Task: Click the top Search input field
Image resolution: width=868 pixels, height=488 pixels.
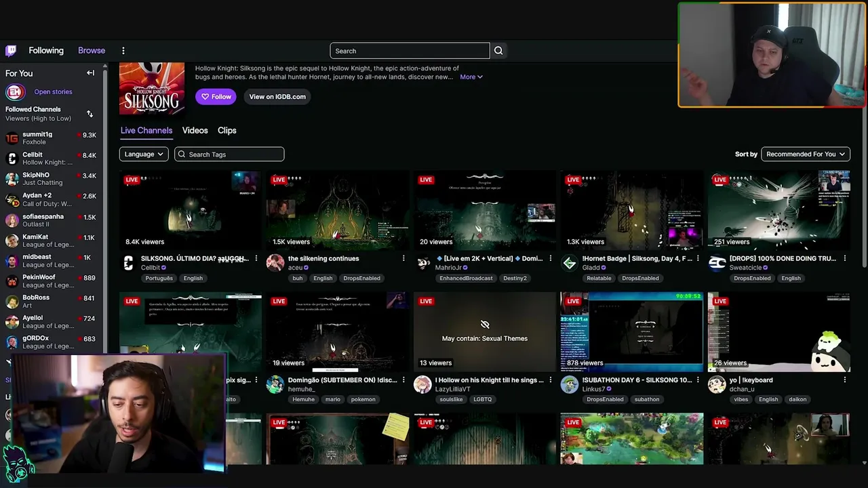Action: click(410, 51)
